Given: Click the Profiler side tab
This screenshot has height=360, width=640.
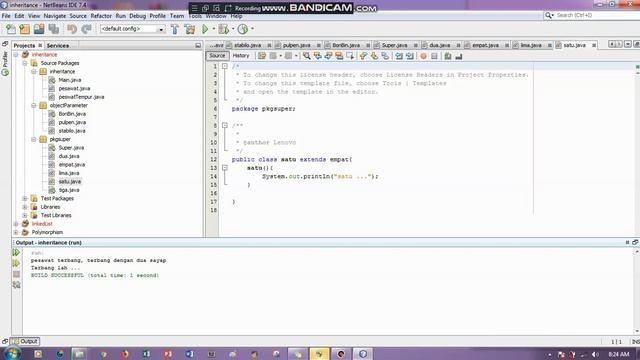Looking at the screenshot, I should tap(5, 63).
